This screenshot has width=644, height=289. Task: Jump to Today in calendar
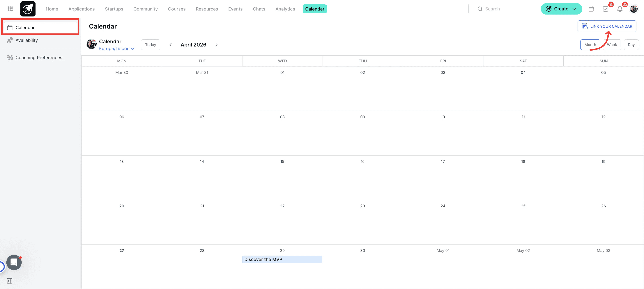click(x=150, y=45)
